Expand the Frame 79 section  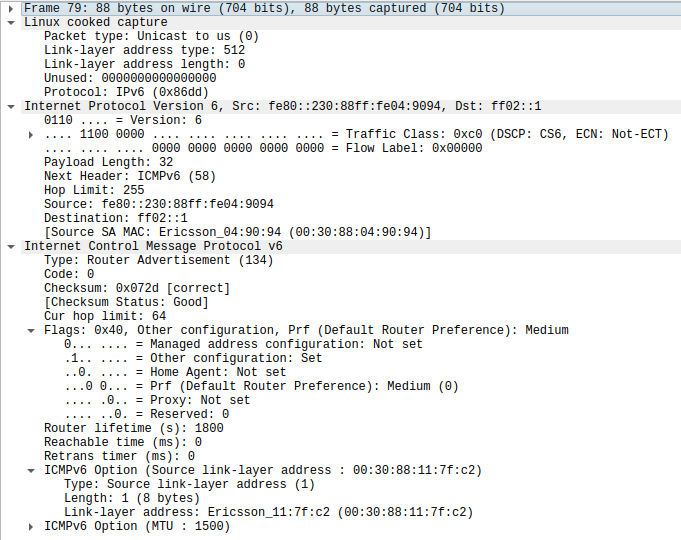(x=11, y=8)
